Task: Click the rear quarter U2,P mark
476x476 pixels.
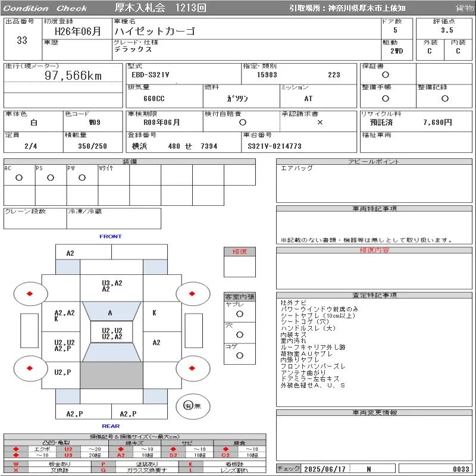Action: (62, 372)
